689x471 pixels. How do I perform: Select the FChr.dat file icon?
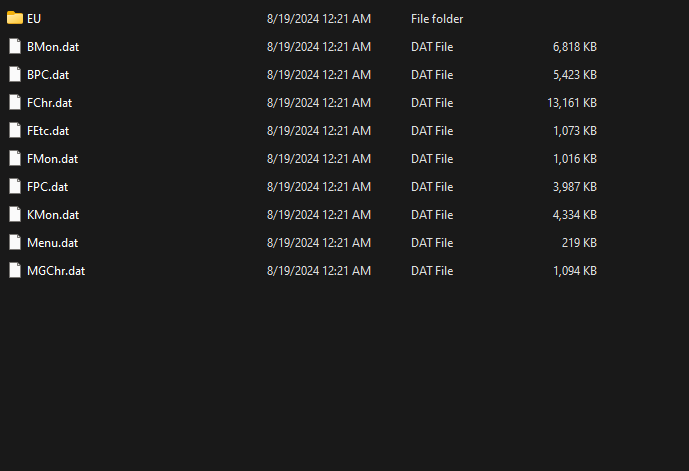[x=15, y=102]
